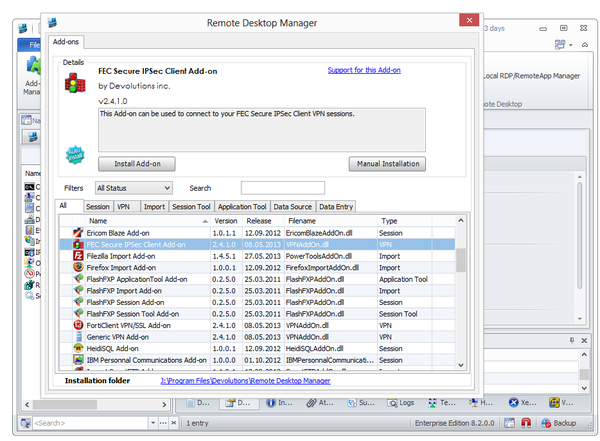Click the Filezilla Import Add-on icon
This screenshot has width=600, height=441.
78,256
